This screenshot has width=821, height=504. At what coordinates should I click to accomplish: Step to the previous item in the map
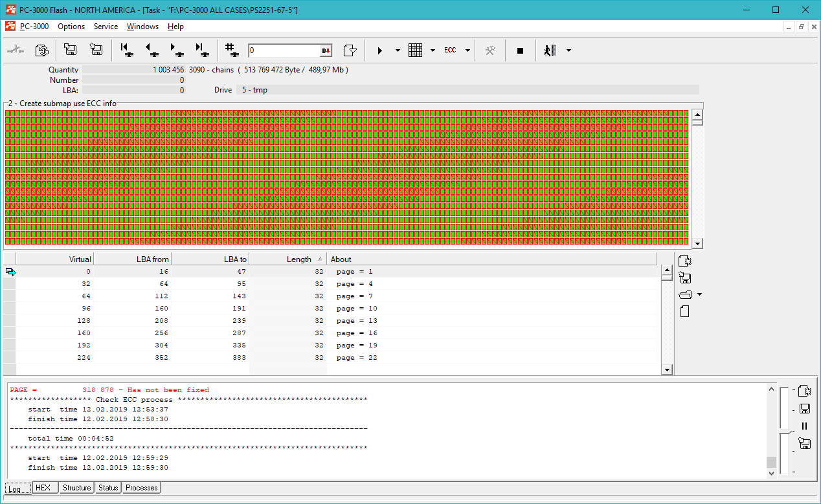(152, 50)
